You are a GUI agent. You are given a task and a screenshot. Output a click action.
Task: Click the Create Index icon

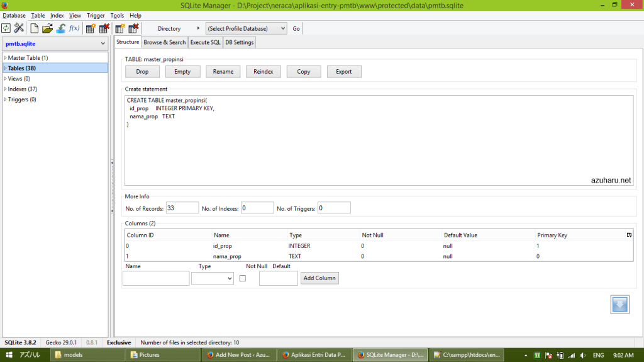click(120, 28)
